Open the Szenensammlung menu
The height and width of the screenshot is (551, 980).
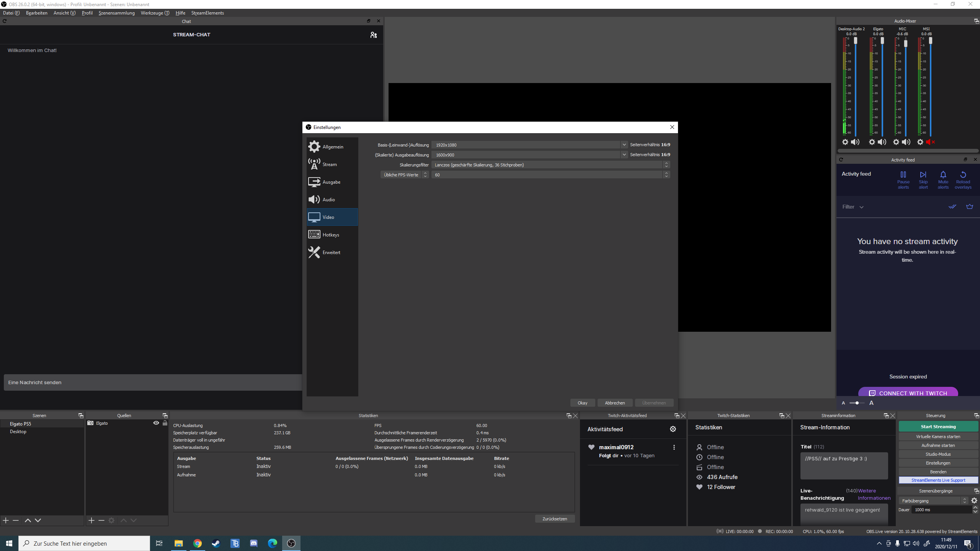[x=116, y=13]
